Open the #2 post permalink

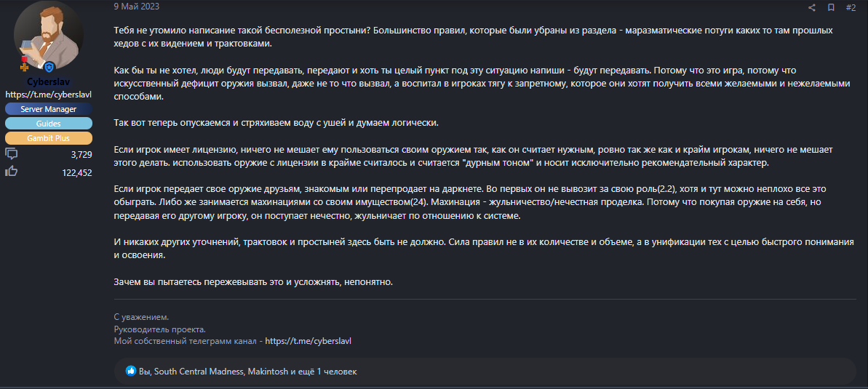click(x=851, y=7)
